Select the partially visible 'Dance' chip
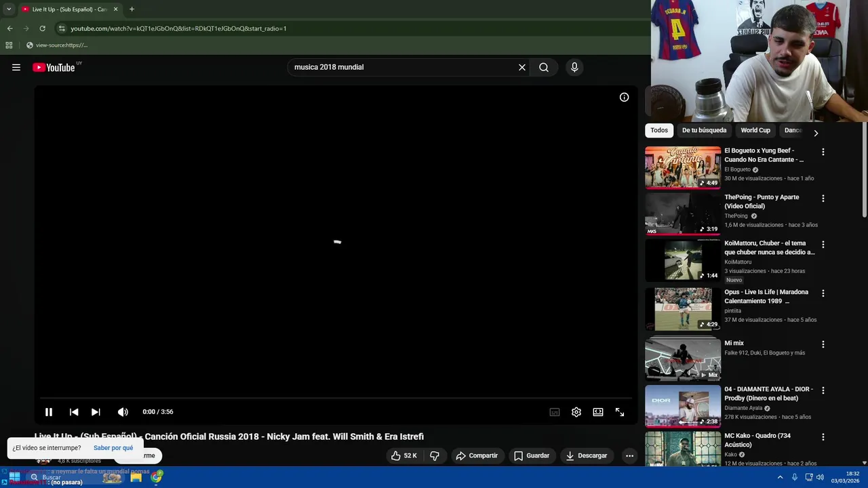Screen dimensions: 868x488 point(792,130)
